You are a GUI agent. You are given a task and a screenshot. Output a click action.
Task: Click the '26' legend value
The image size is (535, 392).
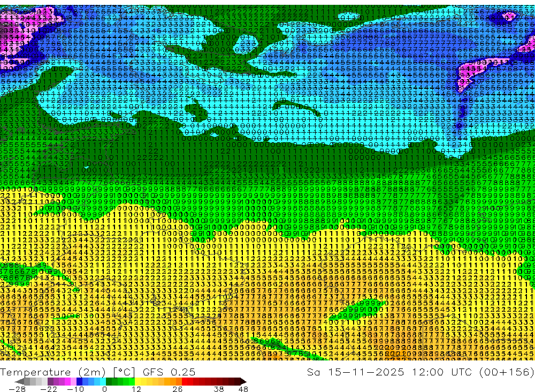(x=178, y=389)
